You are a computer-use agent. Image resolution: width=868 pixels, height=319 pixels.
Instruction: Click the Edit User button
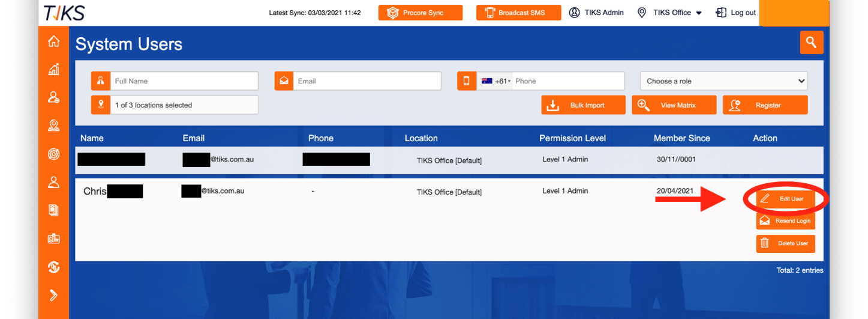tap(785, 199)
